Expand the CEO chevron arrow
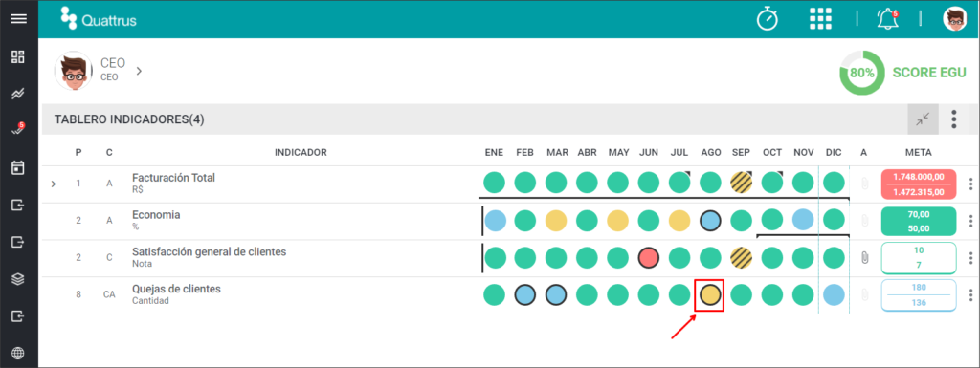This screenshot has height=368, width=980. tap(139, 71)
